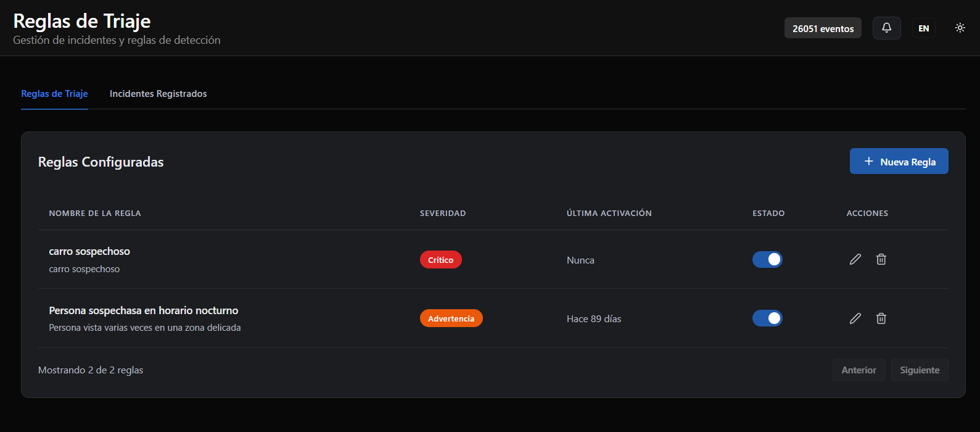
Task: Open the notifications bell
Action: pos(886,28)
